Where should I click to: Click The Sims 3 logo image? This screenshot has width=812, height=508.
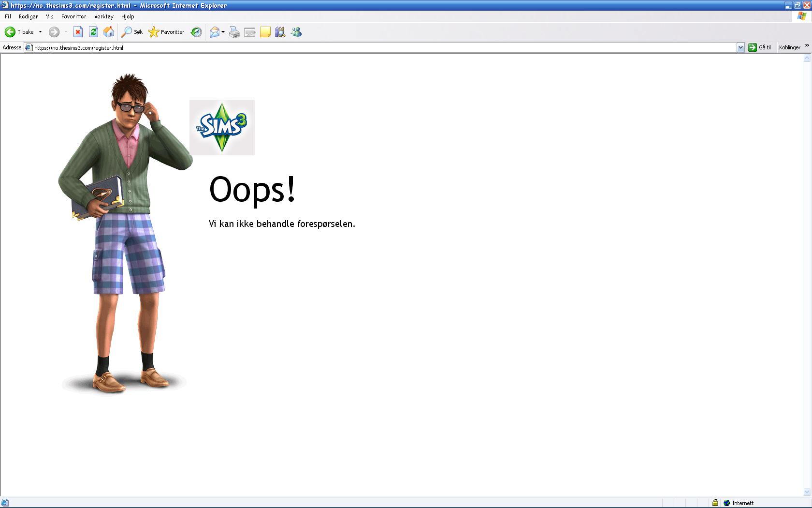[x=222, y=127]
